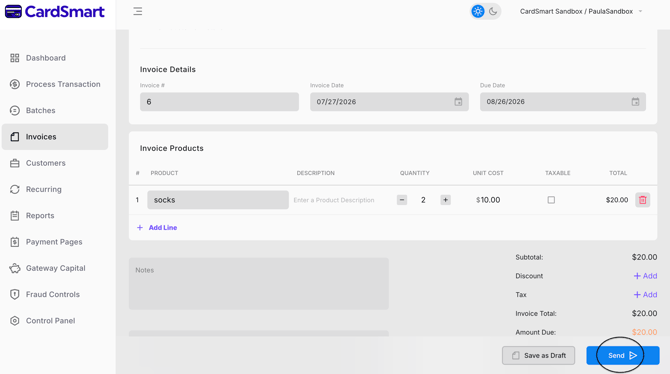Click the Invoice Details heading
The width and height of the screenshot is (670, 374).
click(x=168, y=69)
